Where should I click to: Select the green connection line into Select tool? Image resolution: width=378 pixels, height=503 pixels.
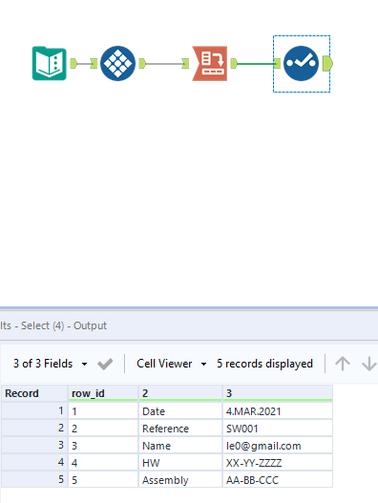(x=256, y=64)
